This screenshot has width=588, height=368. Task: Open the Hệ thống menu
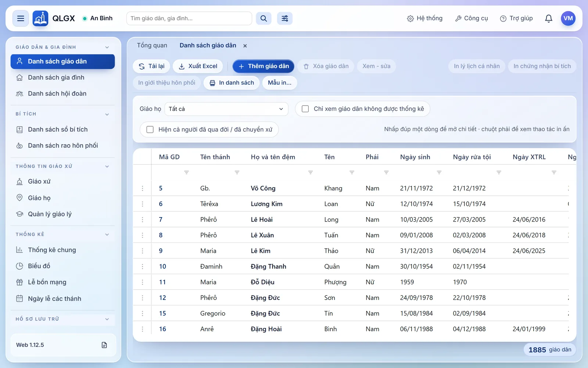click(x=425, y=18)
